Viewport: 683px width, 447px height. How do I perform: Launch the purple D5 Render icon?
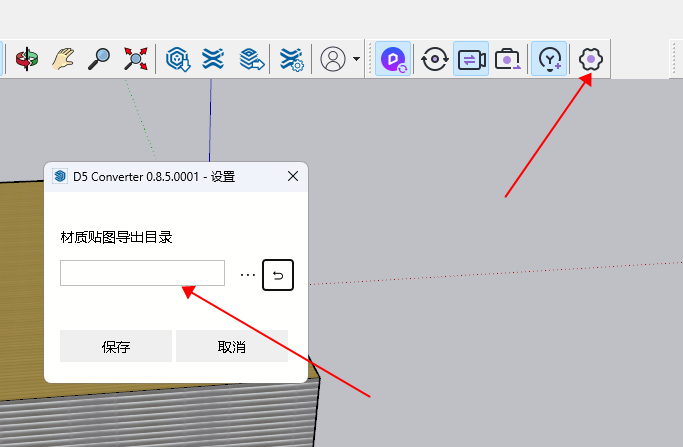394,59
